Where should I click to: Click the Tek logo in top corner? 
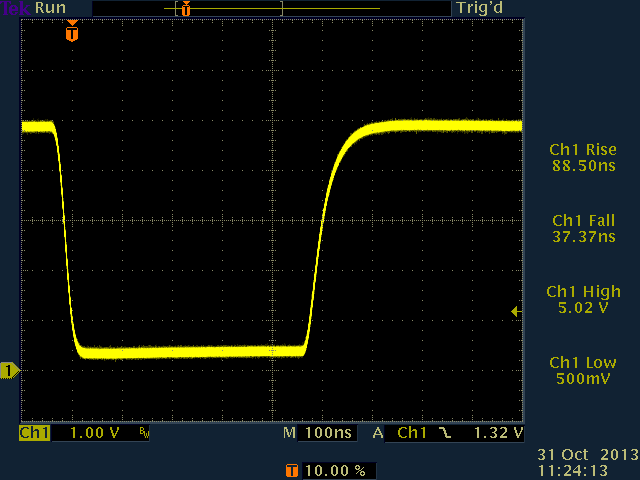tap(15, 8)
